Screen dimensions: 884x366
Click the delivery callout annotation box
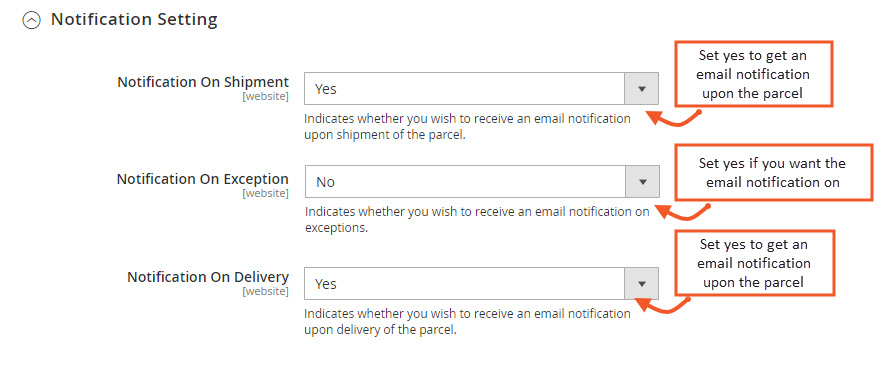[754, 263]
